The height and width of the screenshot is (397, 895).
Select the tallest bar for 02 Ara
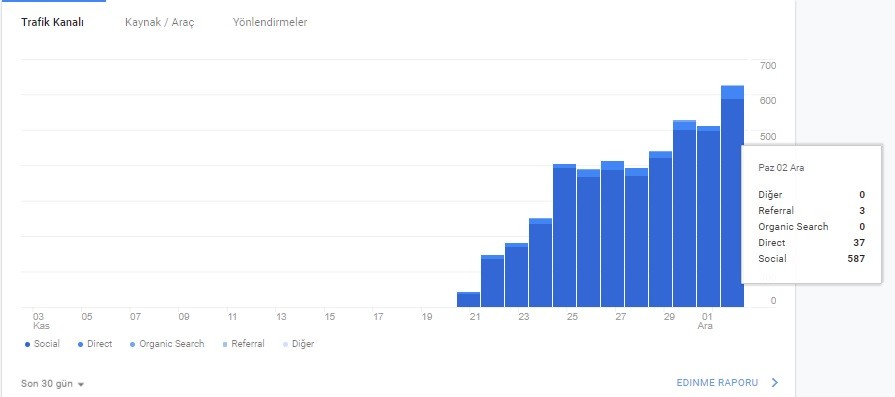pos(732,196)
